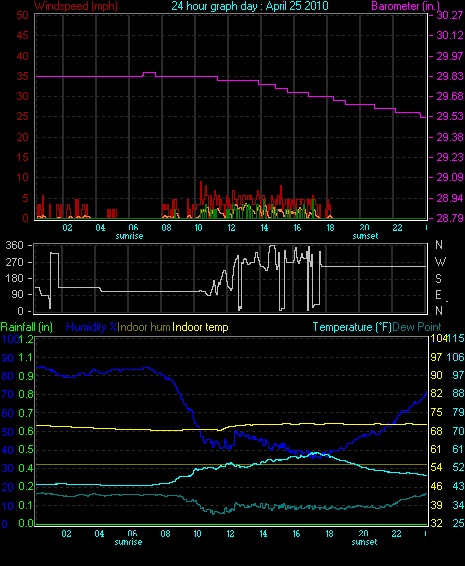
Task: Select the Rainfall (in) legend label
Action: [x=27, y=327]
